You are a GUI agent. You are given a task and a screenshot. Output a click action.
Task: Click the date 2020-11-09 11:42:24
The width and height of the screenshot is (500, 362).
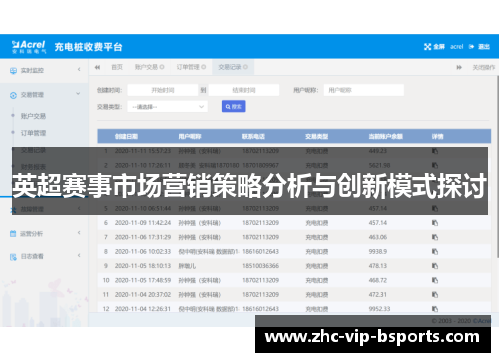(x=143, y=223)
